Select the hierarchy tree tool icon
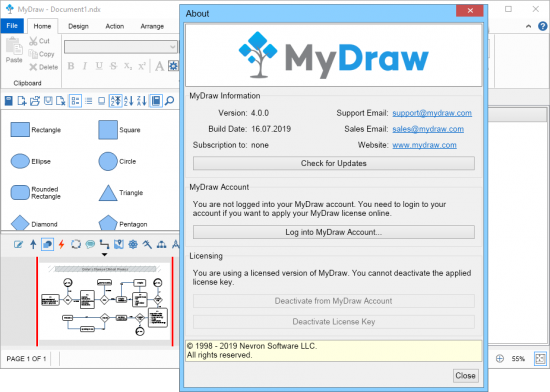This screenshot has height=392, width=550. [x=161, y=244]
